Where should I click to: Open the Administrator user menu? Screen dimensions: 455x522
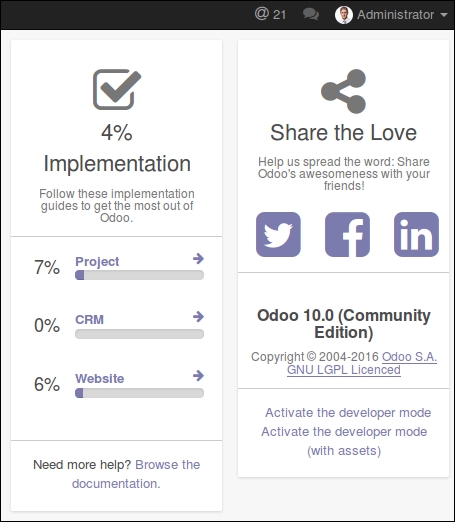tap(391, 15)
